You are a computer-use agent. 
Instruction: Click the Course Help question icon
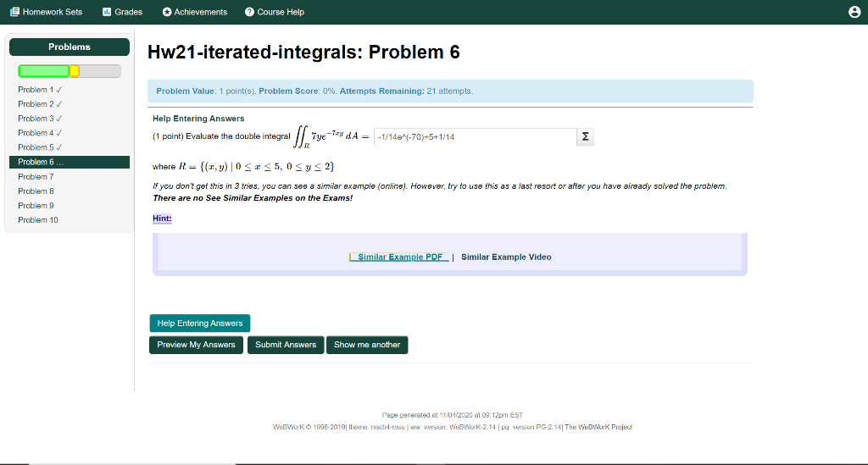[250, 12]
